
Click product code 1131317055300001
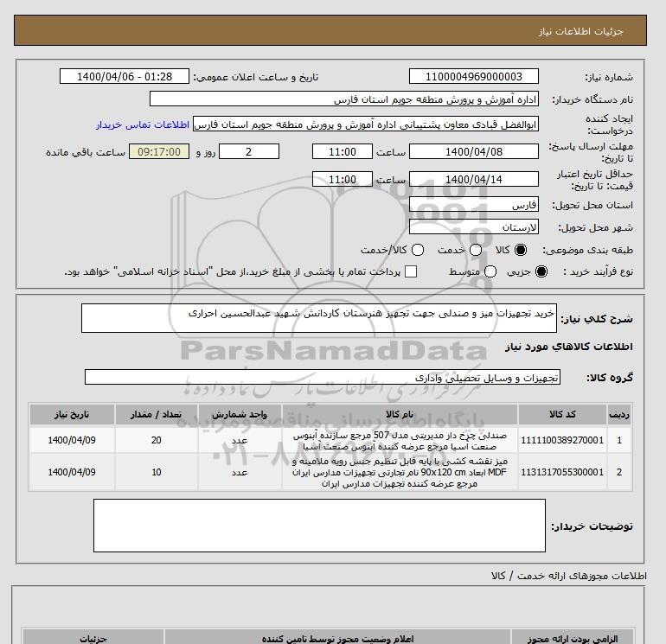tap(562, 472)
